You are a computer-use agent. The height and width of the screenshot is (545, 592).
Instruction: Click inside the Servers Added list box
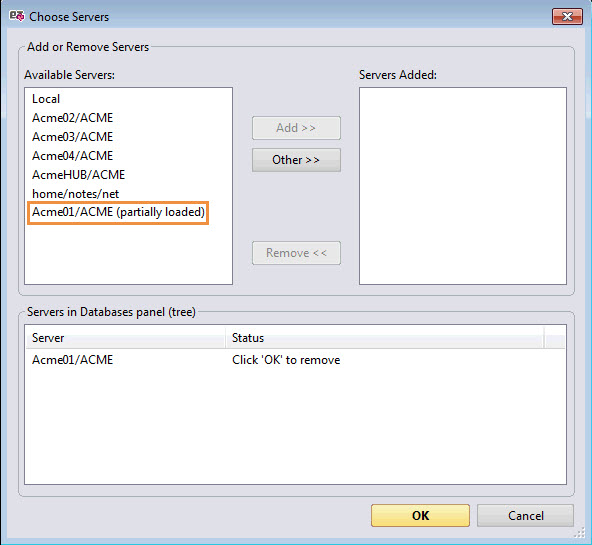point(463,186)
